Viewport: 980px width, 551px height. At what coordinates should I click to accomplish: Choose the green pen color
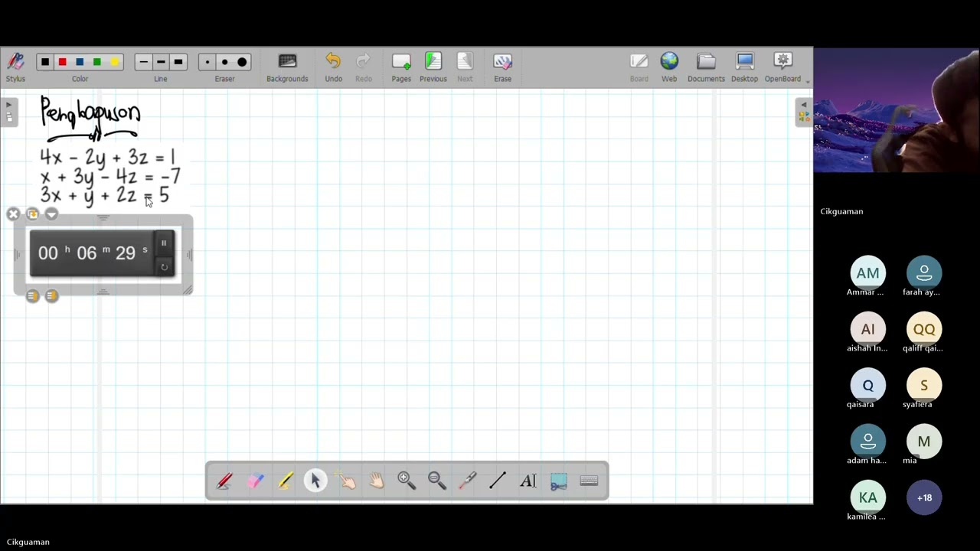point(97,62)
